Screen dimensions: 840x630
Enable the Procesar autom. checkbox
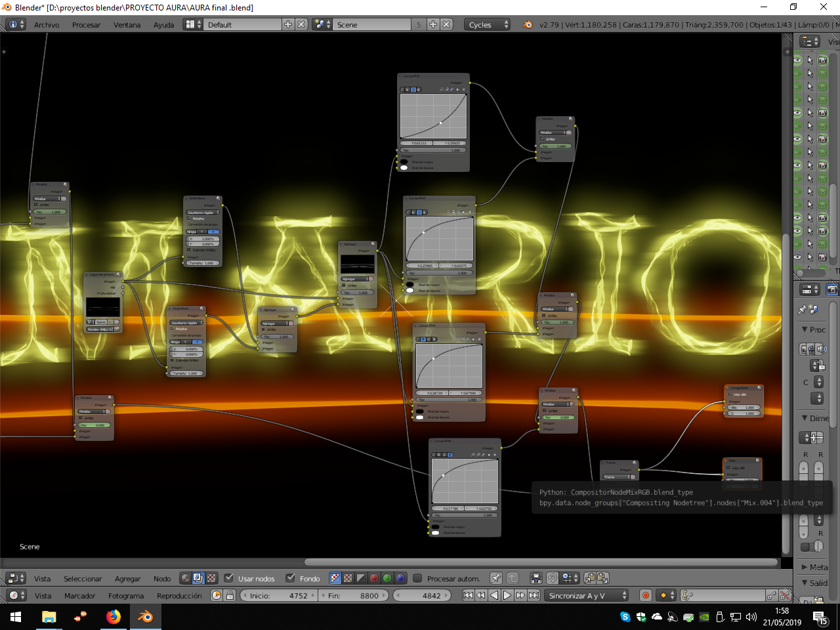pyautogui.click(x=417, y=578)
